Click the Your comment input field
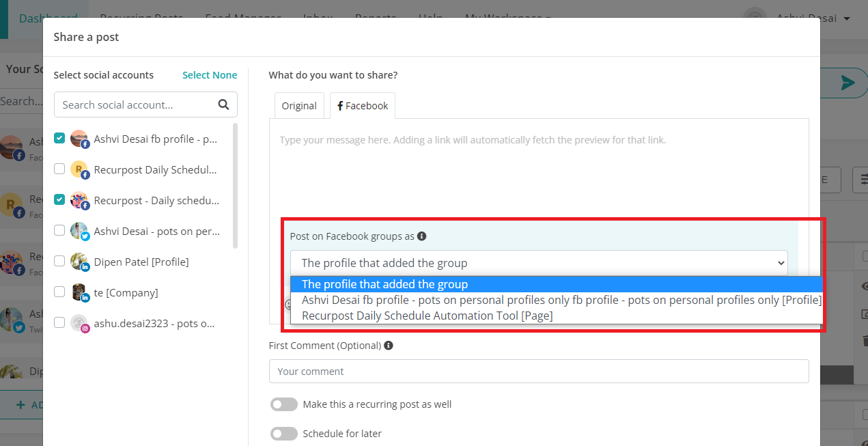The width and height of the screenshot is (868, 446). 539,372
